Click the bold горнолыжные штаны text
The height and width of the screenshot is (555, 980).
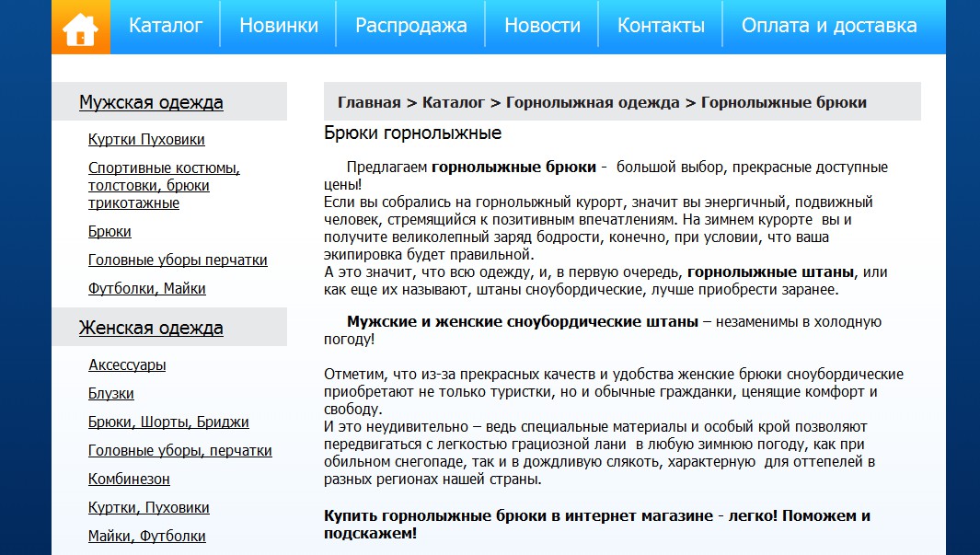click(770, 272)
